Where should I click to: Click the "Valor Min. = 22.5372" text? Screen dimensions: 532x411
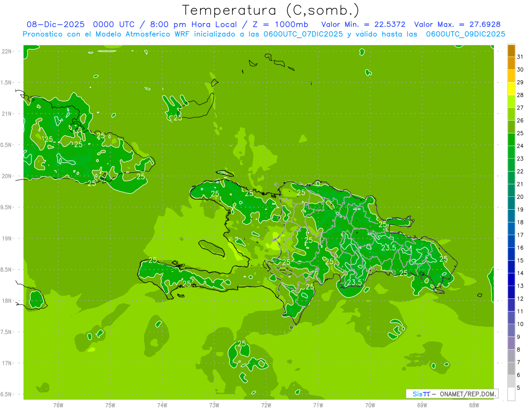[363, 24]
